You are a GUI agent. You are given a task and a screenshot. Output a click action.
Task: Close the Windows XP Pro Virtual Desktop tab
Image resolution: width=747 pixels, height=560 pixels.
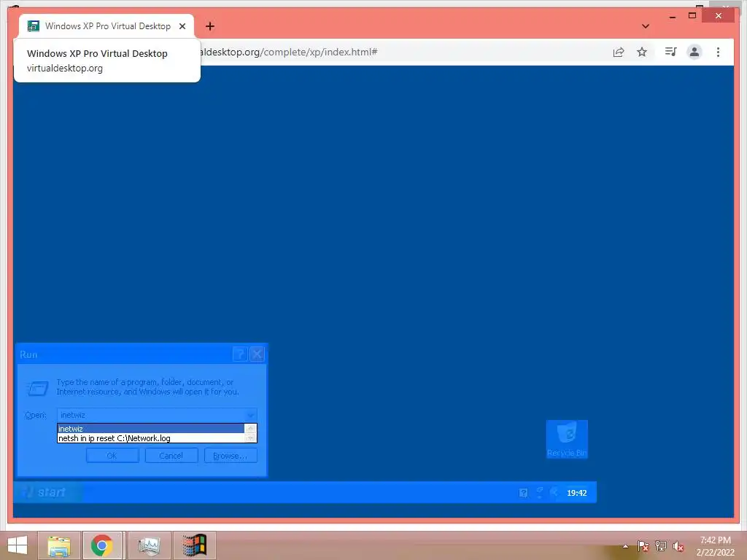[x=182, y=26]
